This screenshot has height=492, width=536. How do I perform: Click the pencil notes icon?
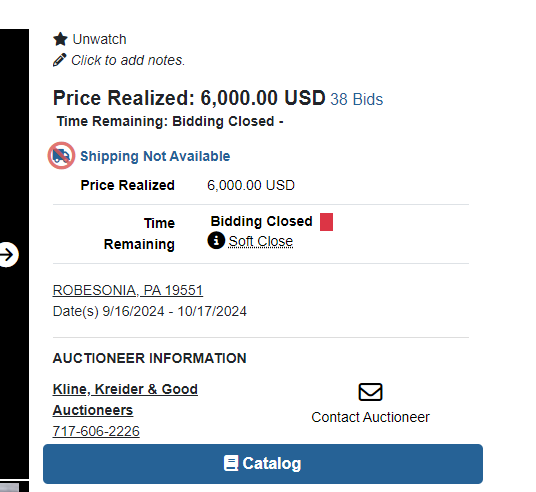point(59,60)
